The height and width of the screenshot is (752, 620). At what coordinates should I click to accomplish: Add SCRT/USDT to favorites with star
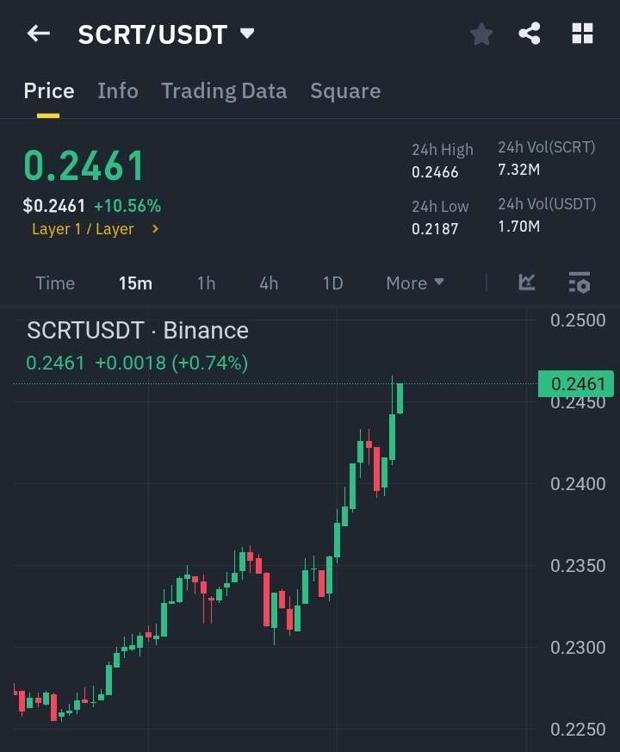(481, 34)
